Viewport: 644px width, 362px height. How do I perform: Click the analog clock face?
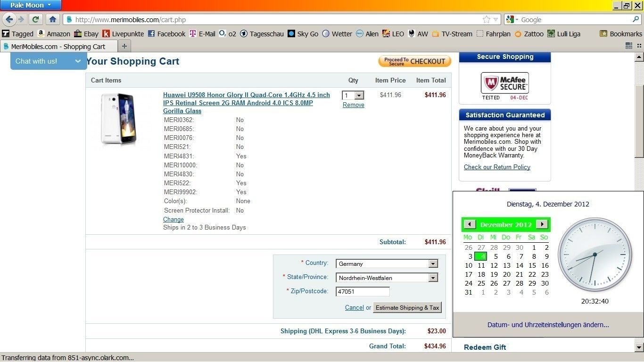(595, 255)
